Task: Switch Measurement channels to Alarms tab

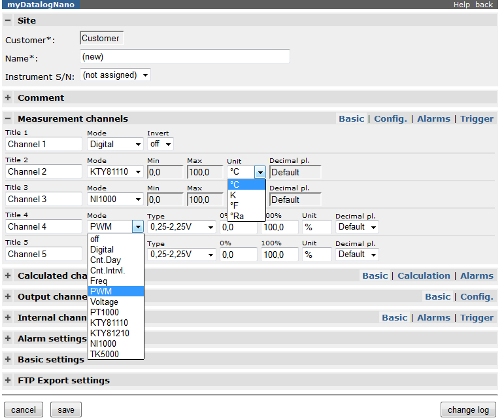Action: (433, 118)
